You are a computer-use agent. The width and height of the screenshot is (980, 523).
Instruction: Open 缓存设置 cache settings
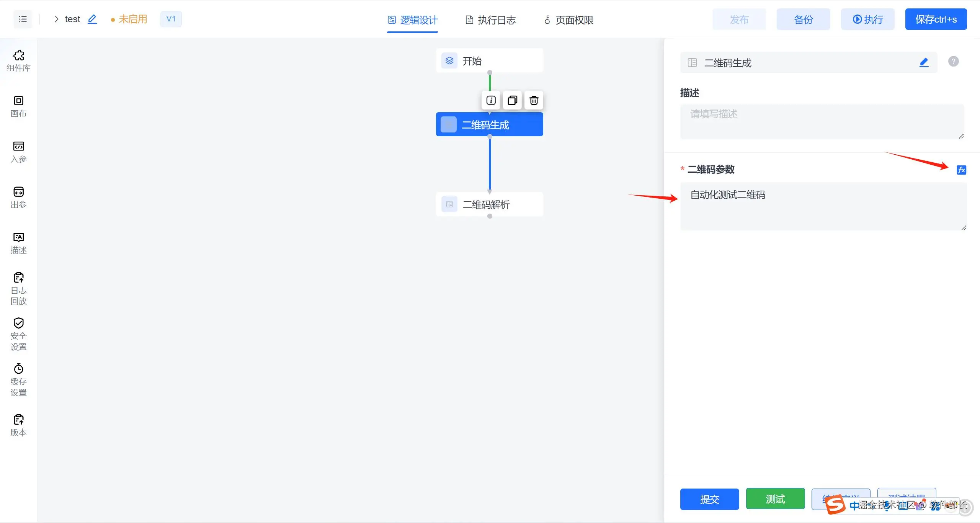[x=18, y=379]
